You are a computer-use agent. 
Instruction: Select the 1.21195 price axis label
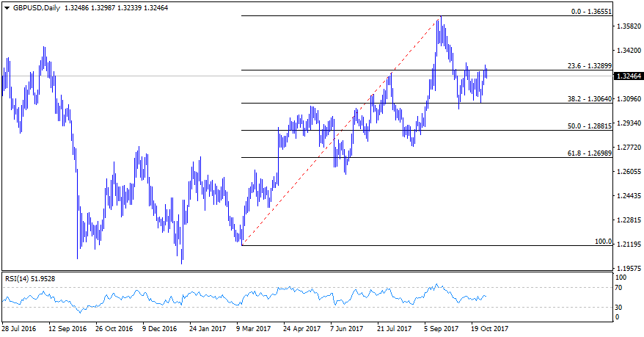pyautogui.click(x=630, y=244)
